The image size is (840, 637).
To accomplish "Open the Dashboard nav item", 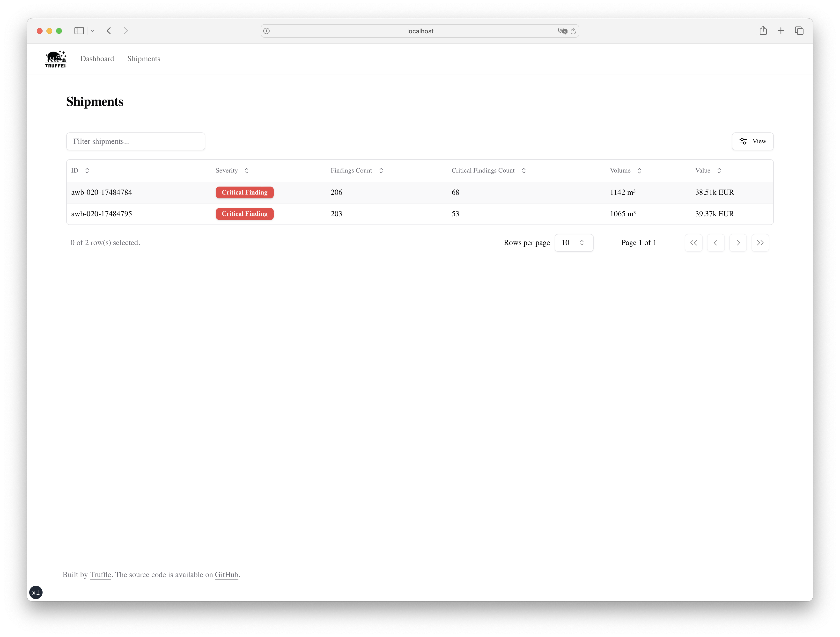I will tap(97, 59).
